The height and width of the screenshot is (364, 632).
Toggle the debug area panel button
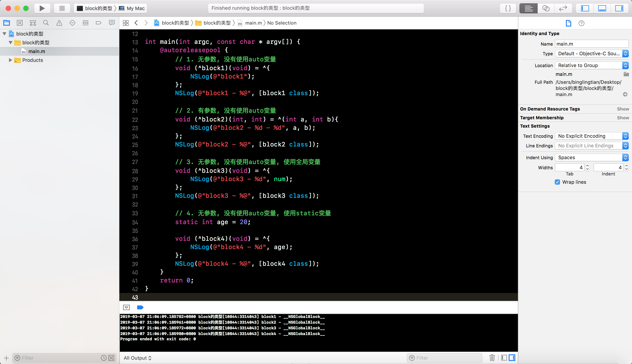point(602,8)
